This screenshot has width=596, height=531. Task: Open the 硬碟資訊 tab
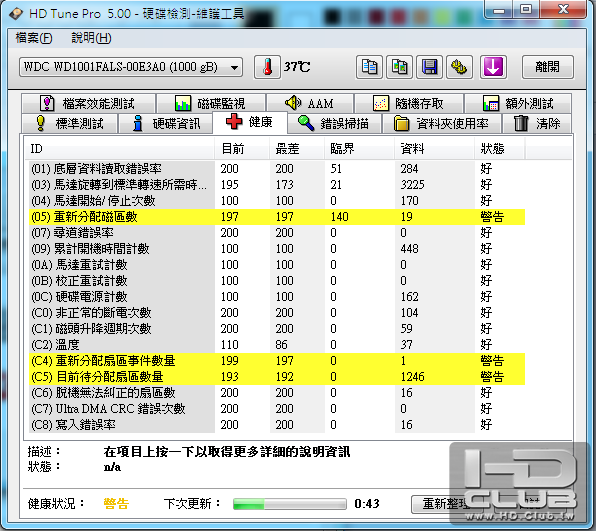[x=166, y=124]
